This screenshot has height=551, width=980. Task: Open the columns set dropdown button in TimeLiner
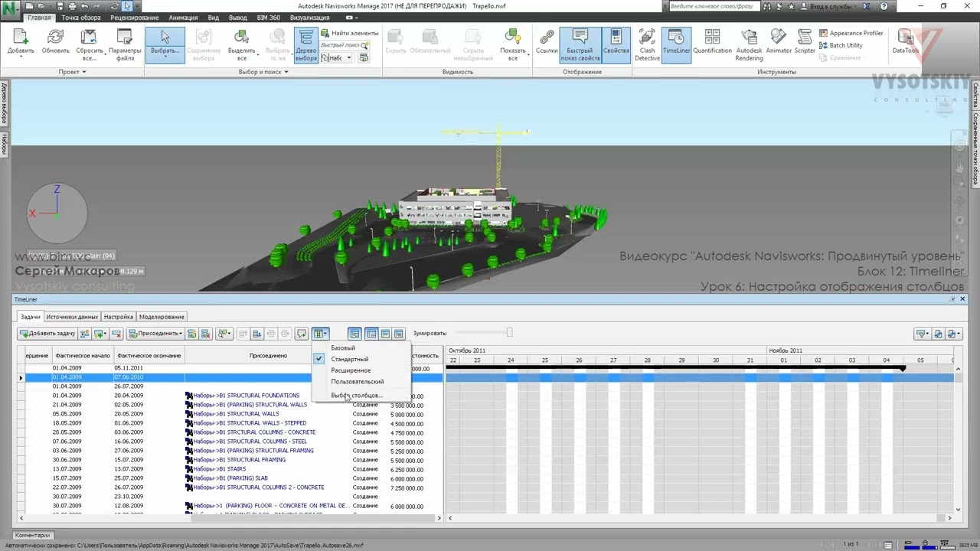click(320, 334)
